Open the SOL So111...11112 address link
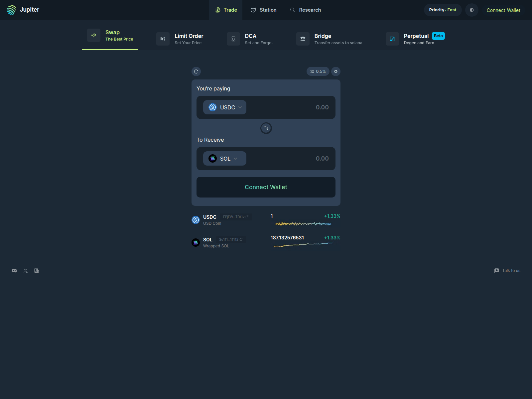This screenshot has height=399, width=532. (x=231, y=239)
